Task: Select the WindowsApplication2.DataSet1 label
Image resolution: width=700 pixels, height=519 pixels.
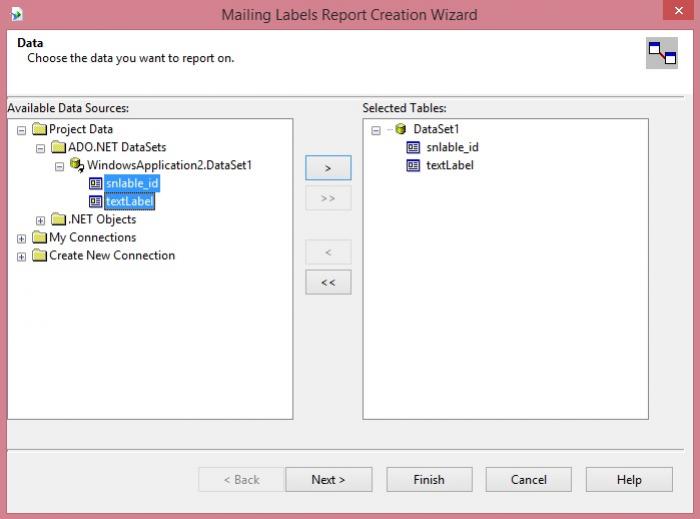Action: point(169,165)
